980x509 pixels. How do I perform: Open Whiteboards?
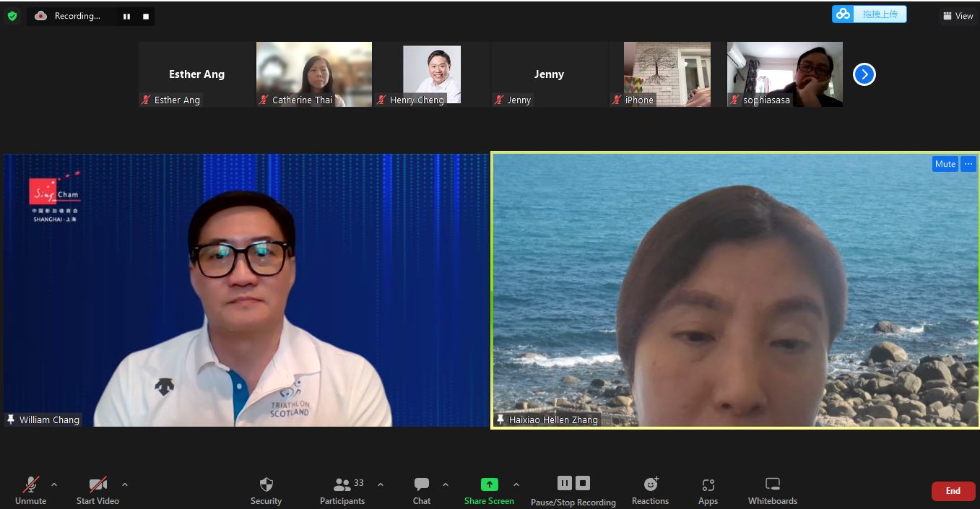click(x=772, y=490)
